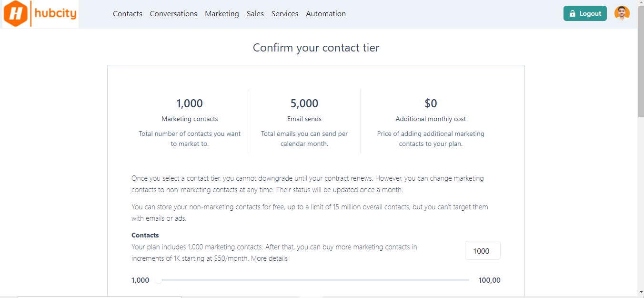Select the Marketing nav item

(222, 14)
